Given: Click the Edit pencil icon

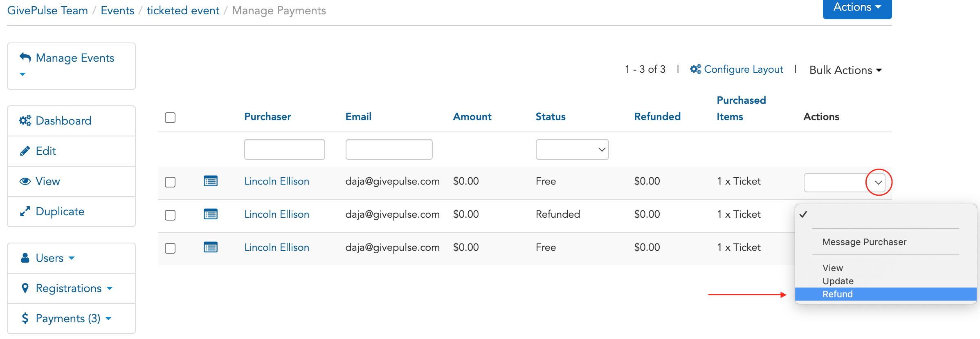Looking at the screenshot, I should 25,151.
